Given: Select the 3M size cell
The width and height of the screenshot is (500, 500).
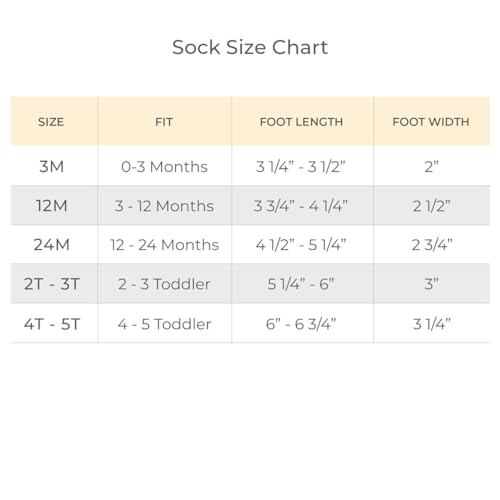Looking at the screenshot, I should (52, 166).
